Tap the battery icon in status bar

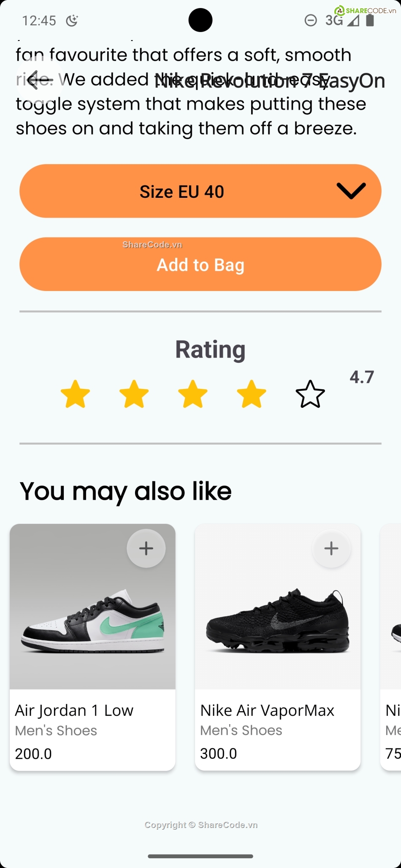[x=370, y=20]
